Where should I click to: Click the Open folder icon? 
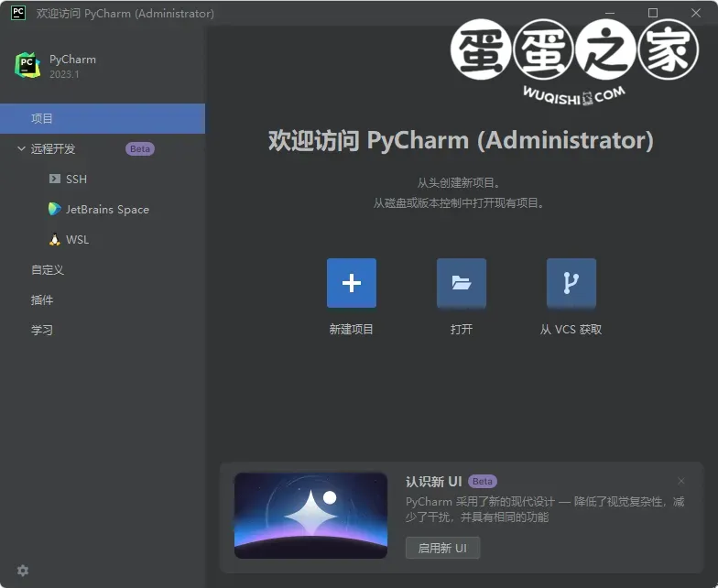[462, 283]
